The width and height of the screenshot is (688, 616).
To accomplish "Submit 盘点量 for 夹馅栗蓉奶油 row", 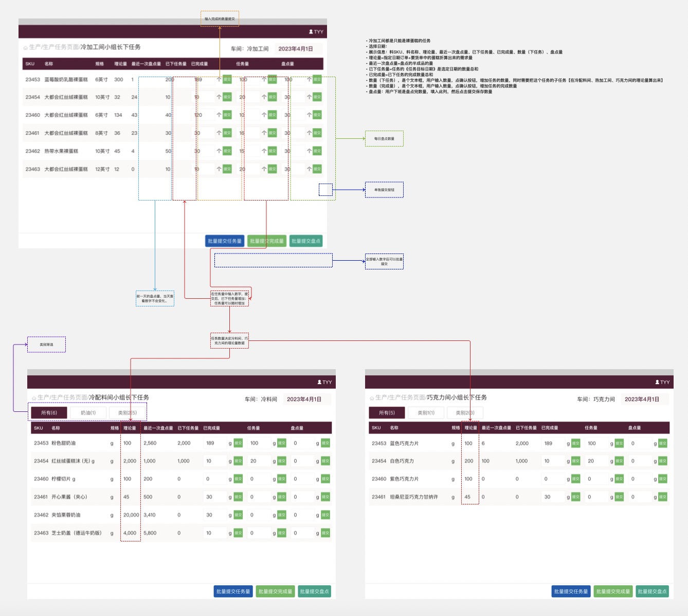I will click(x=325, y=515).
